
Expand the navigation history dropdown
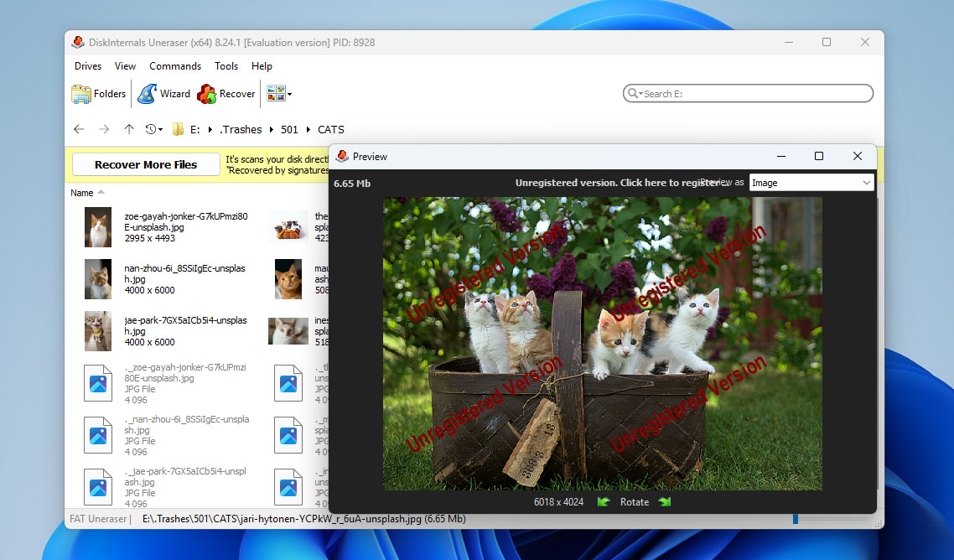(x=154, y=129)
